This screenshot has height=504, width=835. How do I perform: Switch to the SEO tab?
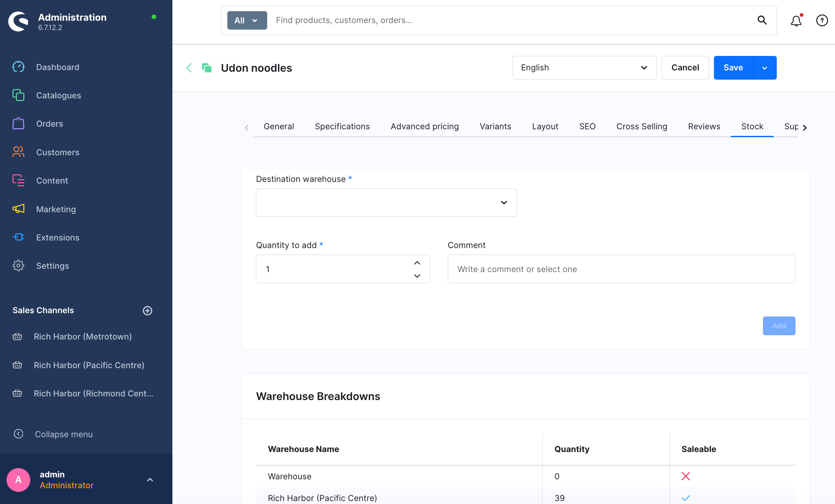(x=587, y=126)
